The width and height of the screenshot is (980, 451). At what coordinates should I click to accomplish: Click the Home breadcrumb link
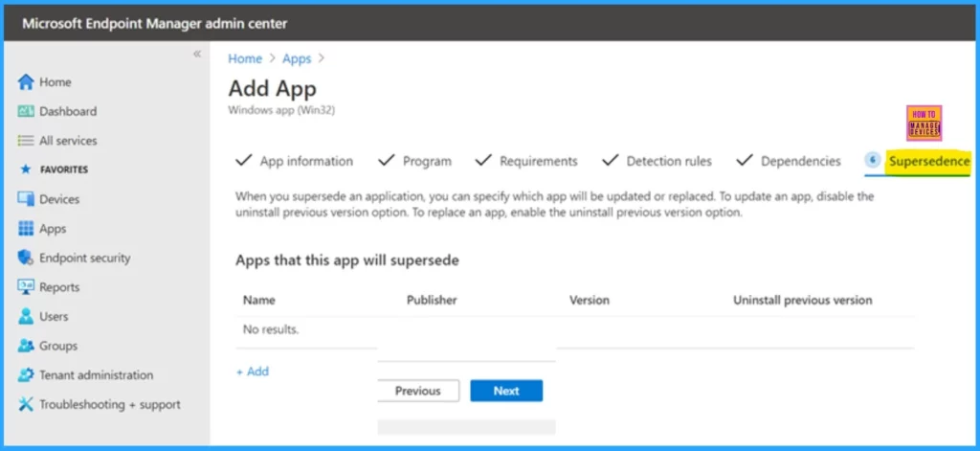245,58
